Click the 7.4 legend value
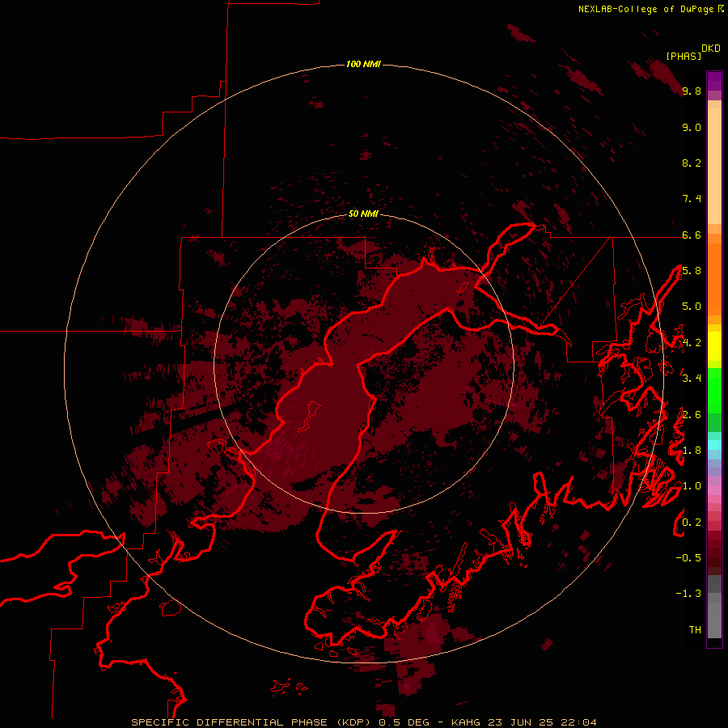The image size is (728, 728). [x=692, y=199]
